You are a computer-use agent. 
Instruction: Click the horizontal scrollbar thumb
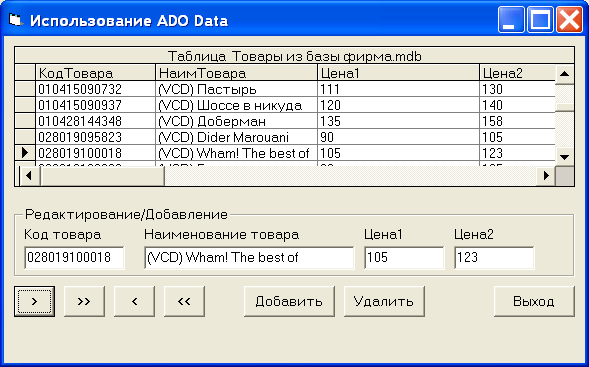(x=102, y=175)
